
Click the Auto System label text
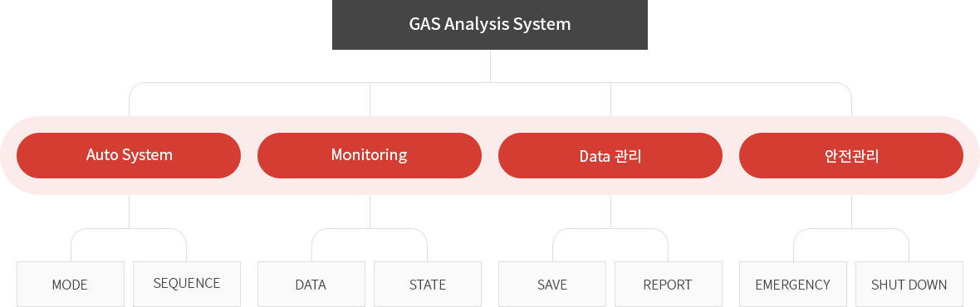pyautogui.click(x=130, y=155)
